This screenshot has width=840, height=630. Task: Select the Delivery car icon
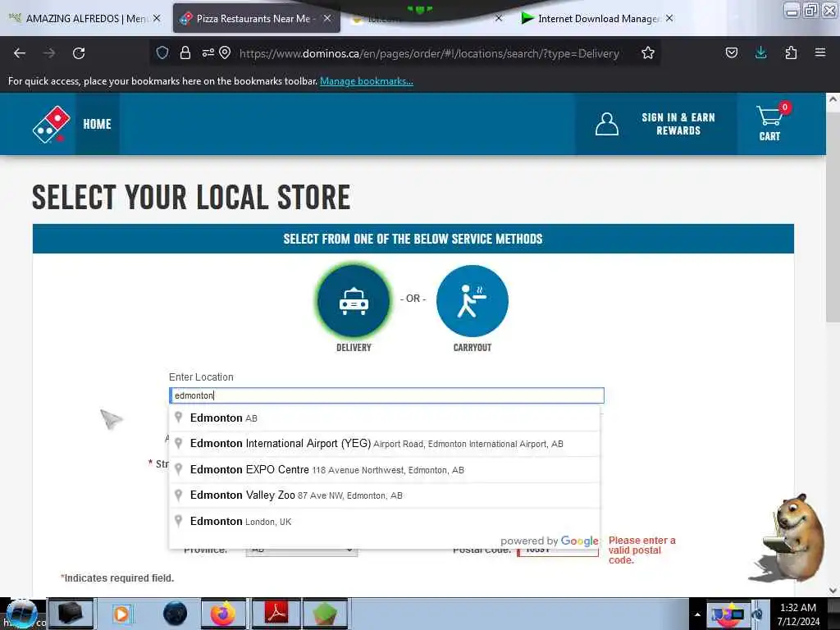coord(354,301)
